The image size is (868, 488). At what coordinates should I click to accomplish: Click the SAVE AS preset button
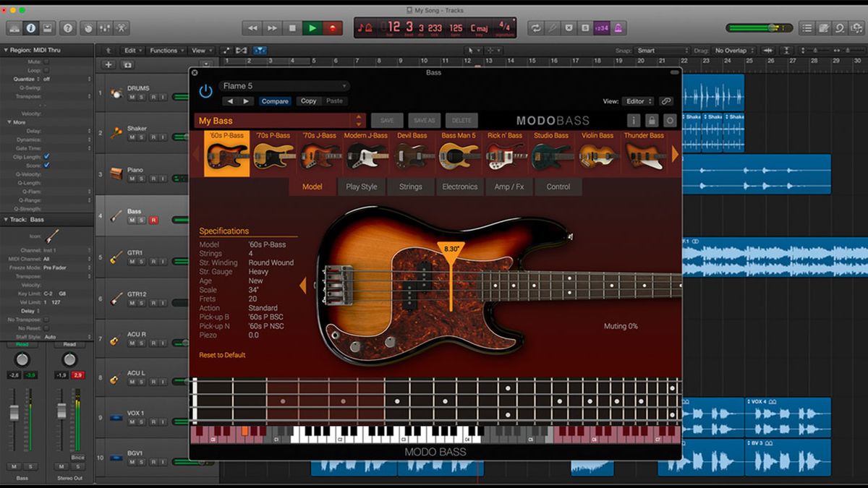point(424,121)
